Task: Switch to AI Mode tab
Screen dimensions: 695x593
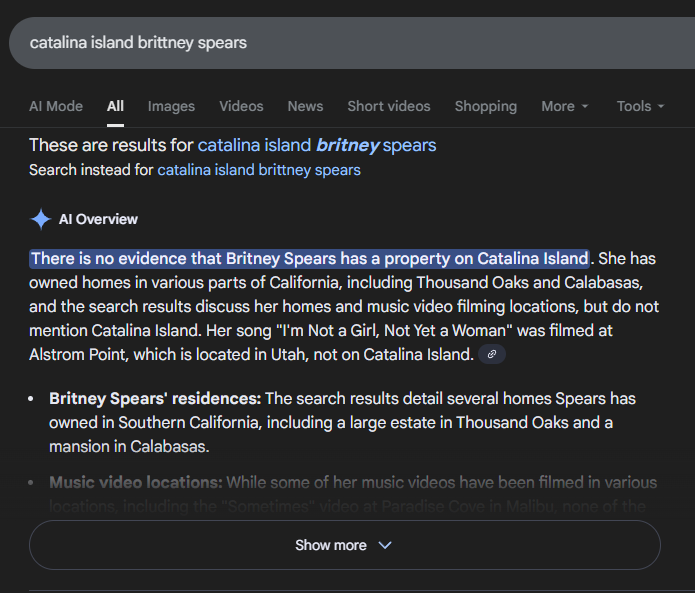Action: pos(56,106)
